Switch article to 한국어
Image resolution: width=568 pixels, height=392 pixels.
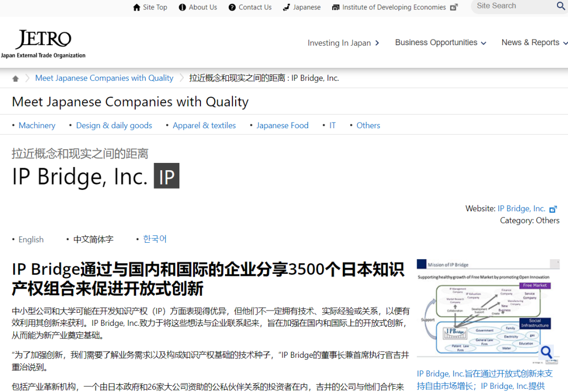tap(155, 239)
